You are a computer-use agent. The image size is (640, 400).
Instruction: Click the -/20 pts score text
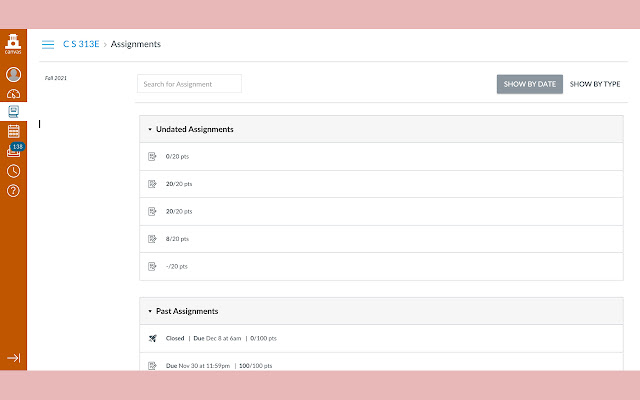tap(177, 267)
